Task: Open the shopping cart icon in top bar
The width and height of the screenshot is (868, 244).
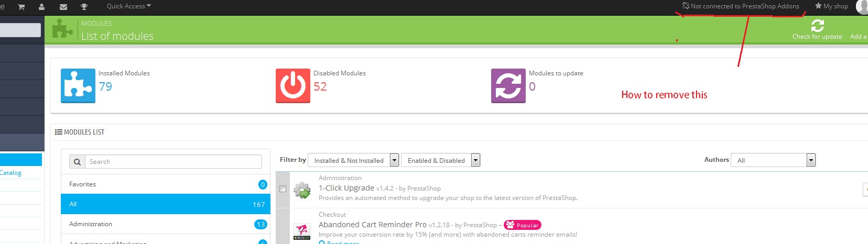Action: pyautogui.click(x=21, y=7)
